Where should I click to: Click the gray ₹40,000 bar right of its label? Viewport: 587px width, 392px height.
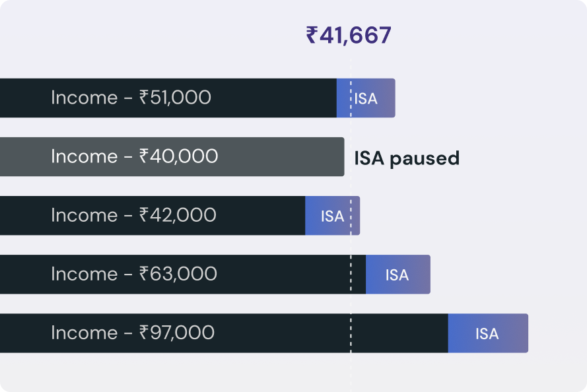281,157
